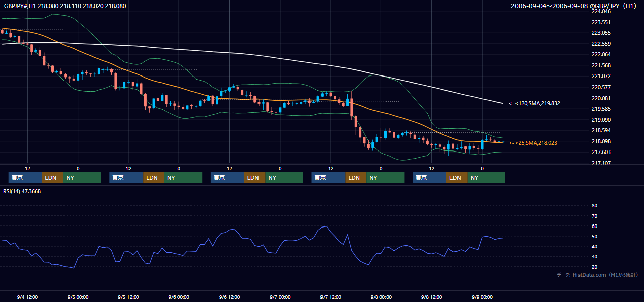Click the price axis value 218.098
Image resolution: width=644 pixels, height=302 pixels.
click(x=601, y=141)
